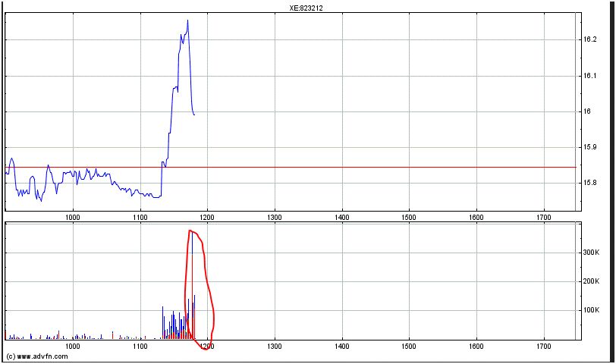The width and height of the screenshot is (616, 364).
Task: Open the (c) www.advfn.com credit text
Action: 37,356
